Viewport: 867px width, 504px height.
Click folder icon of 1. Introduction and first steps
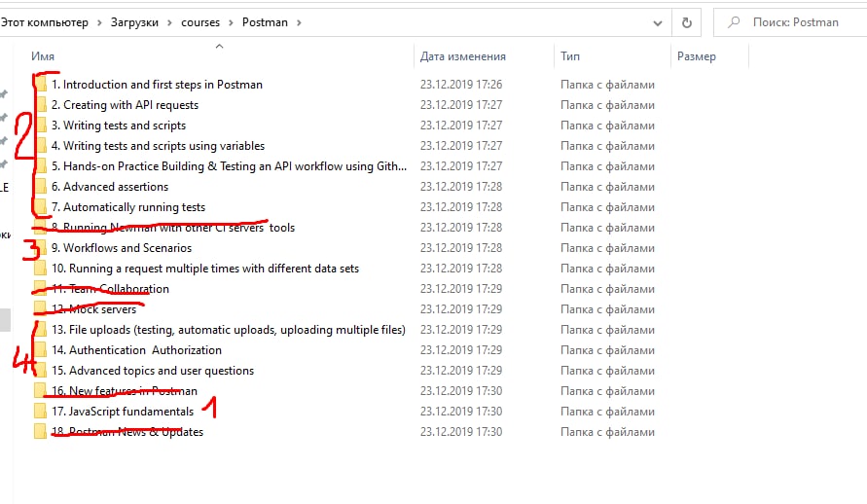click(x=40, y=85)
